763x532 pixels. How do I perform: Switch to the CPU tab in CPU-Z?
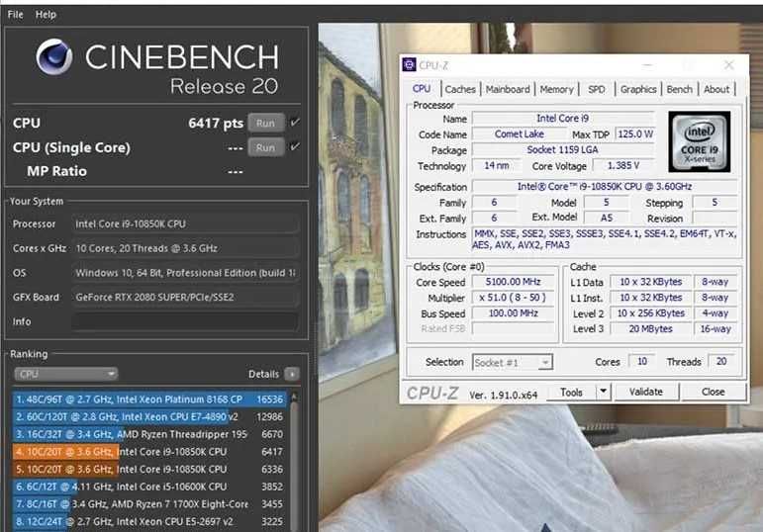click(x=422, y=89)
